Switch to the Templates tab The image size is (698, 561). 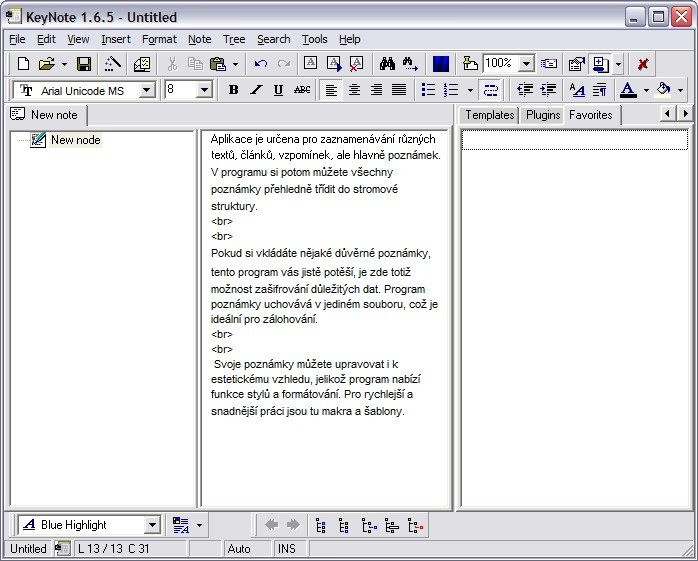click(x=489, y=115)
